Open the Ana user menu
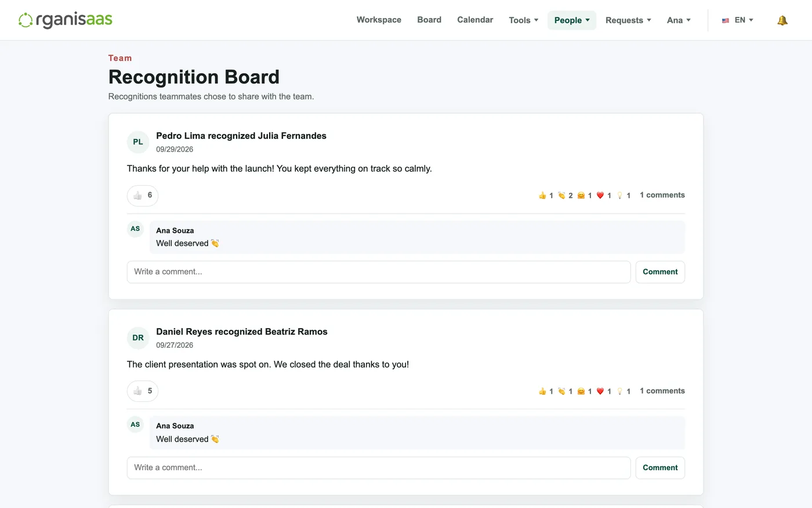This screenshot has width=812, height=508. tap(679, 20)
